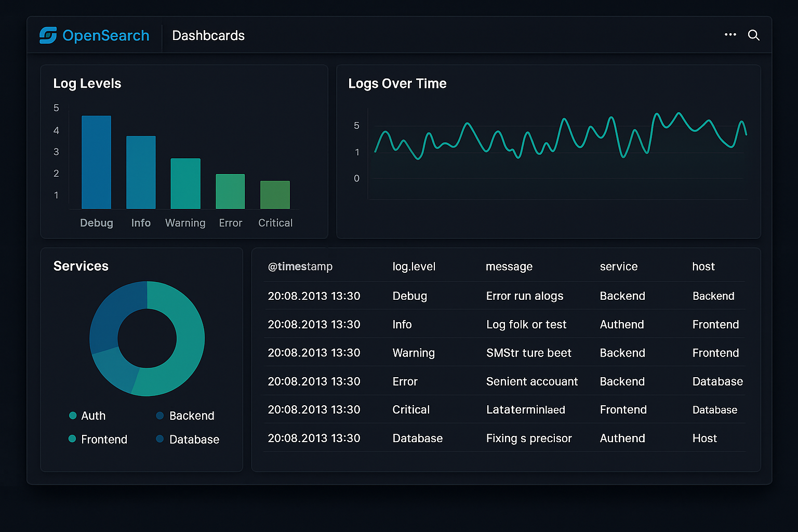798x532 pixels.
Task: Select the Debug bar in Log Levels
Action: pyautogui.click(x=96, y=161)
